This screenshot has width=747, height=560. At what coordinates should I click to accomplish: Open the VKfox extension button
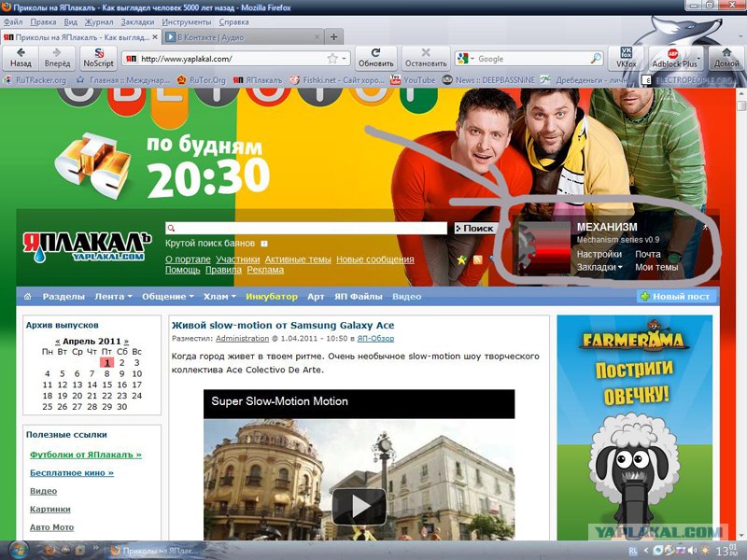pos(626,58)
